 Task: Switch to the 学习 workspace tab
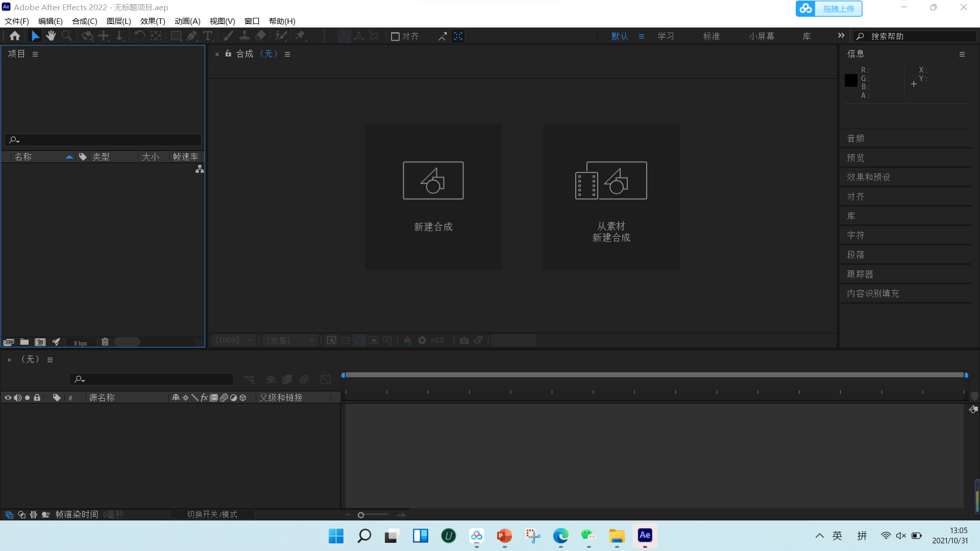pyautogui.click(x=666, y=36)
